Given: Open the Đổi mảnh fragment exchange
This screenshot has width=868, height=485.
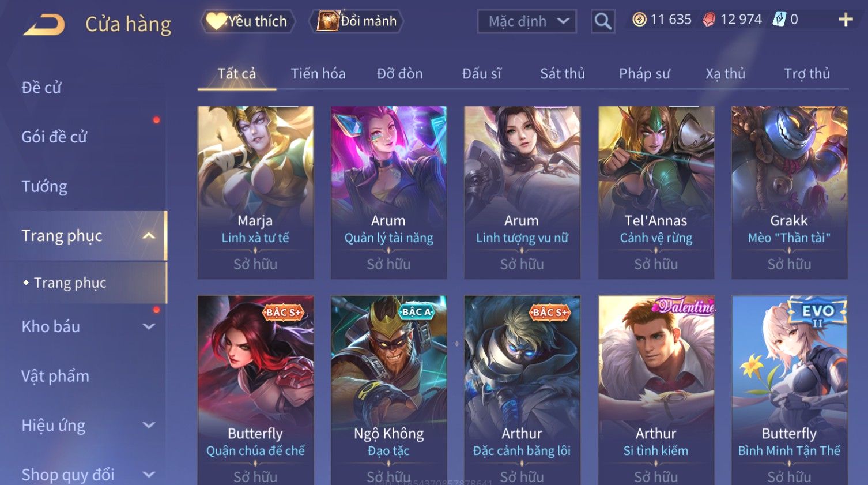Looking at the screenshot, I should pyautogui.click(x=357, y=21).
